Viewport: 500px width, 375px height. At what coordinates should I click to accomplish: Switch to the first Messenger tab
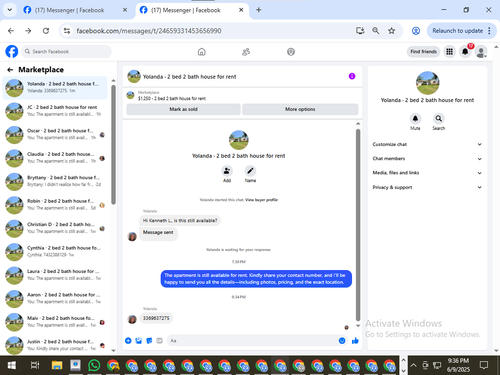tap(75, 10)
